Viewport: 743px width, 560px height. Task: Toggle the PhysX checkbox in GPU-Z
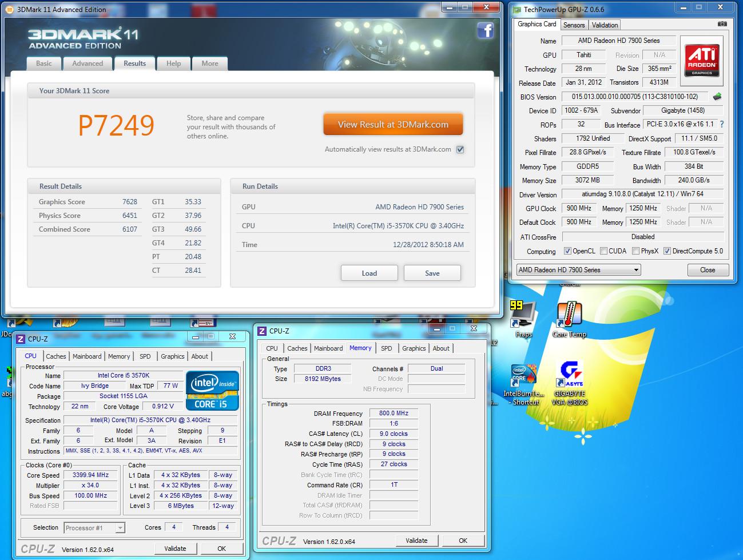pos(636,251)
